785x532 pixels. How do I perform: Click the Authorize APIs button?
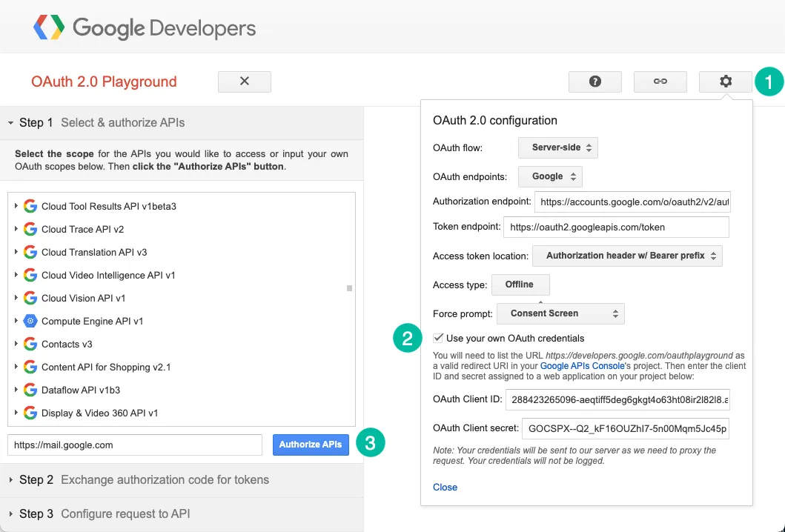click(x=311, y=444)
